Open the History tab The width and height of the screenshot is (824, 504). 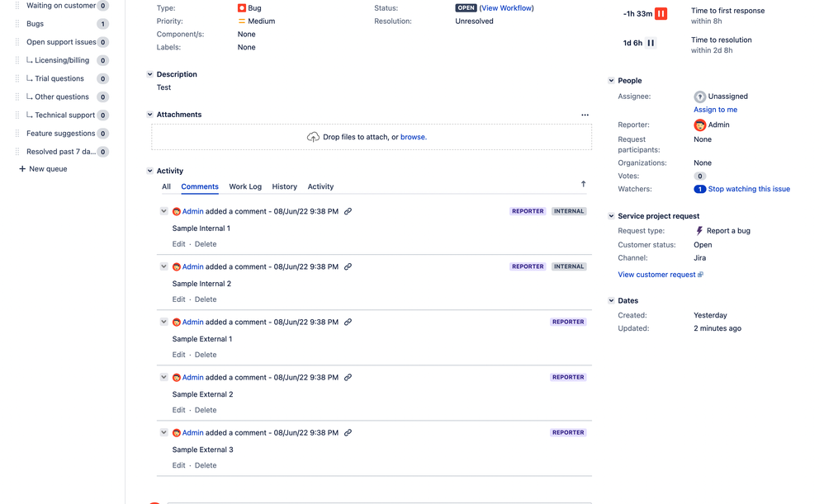(x=284, y=187)
